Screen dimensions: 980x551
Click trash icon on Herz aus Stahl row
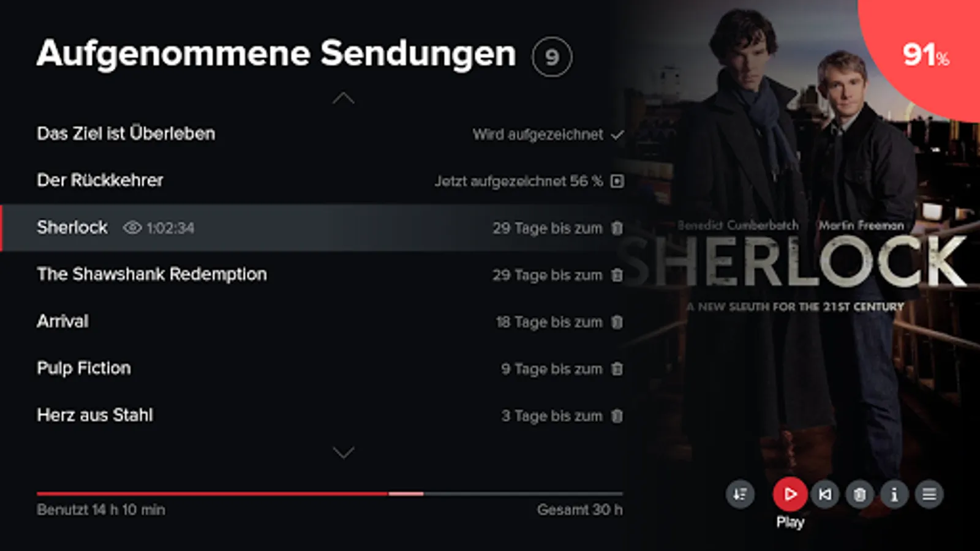(617, 416)
